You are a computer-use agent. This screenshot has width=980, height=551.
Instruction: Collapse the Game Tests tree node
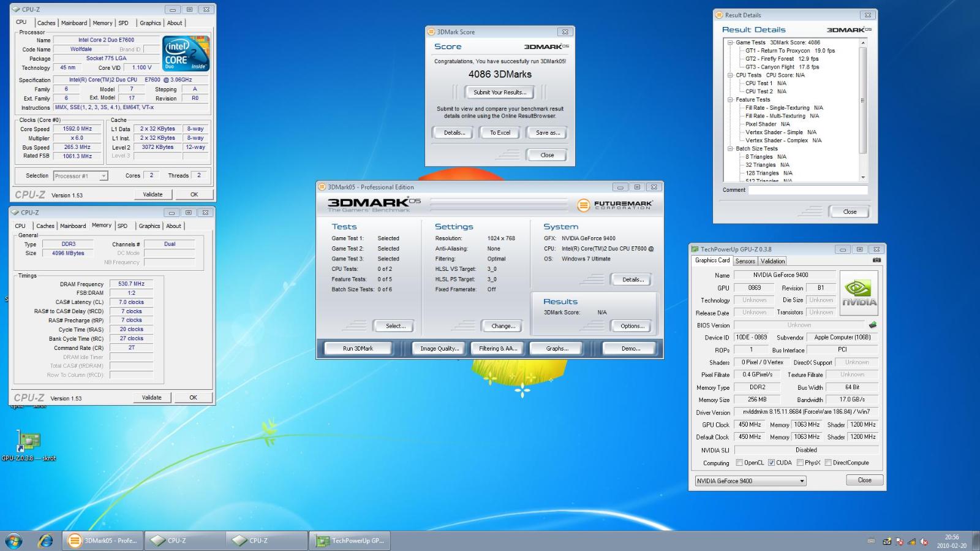tap(730, 42)
